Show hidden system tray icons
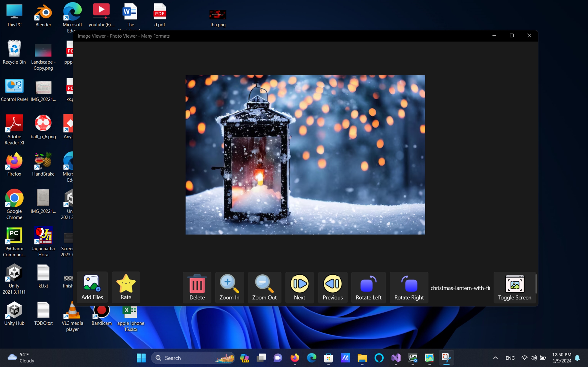 click(x=495, y=358)
